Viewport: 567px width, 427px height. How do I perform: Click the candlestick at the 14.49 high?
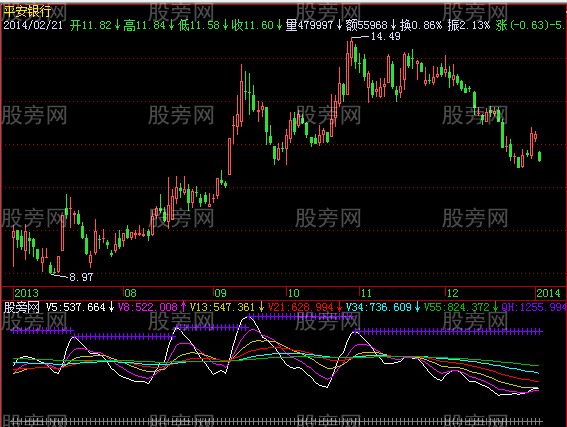pos(351,51)
